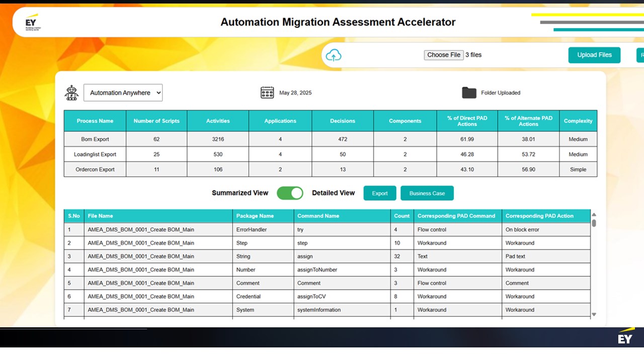This screenshot has height=362, width=644.
Task: Click the Decisions column header
Action: (343, 121)
